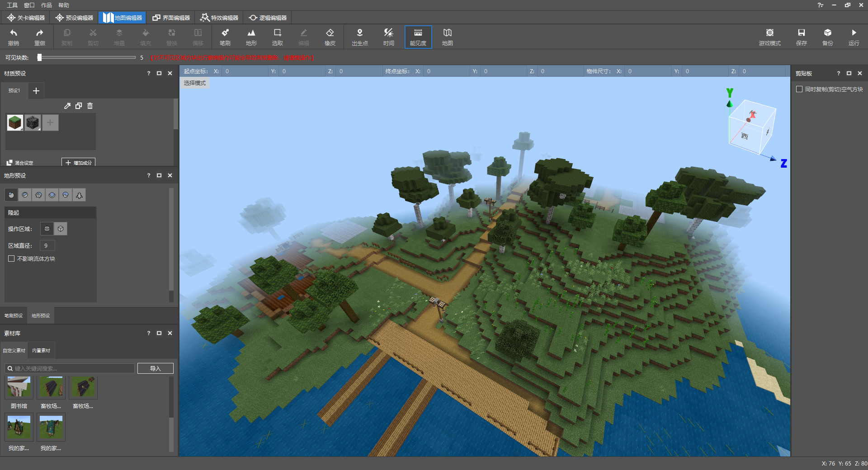The image size is (868, 470).
Task: Select the 隆起 raise terrain preset icon
Action: click(x=11, y=195)
